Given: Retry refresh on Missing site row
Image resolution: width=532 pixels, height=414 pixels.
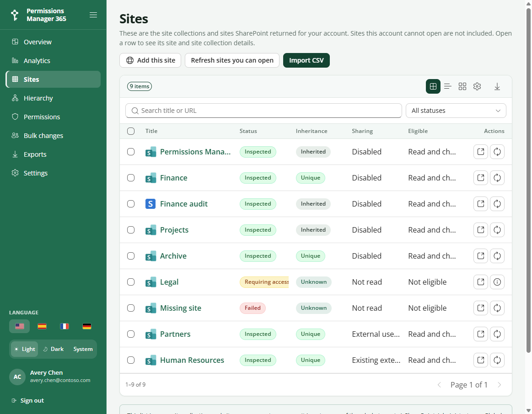Looking at the screenshot, I should tap(497, 308).
